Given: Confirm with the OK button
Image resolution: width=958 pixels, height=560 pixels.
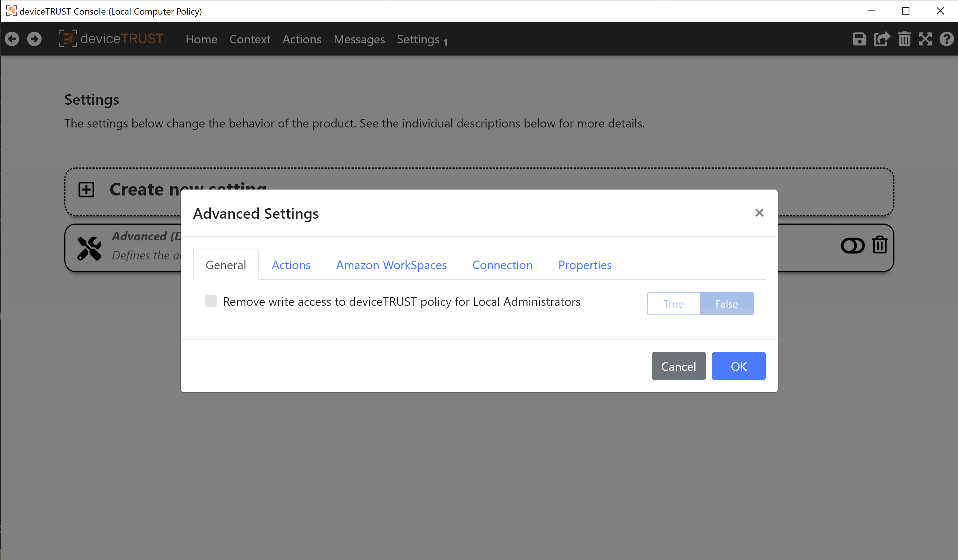Looking at the screenshot, I should 739,366.
